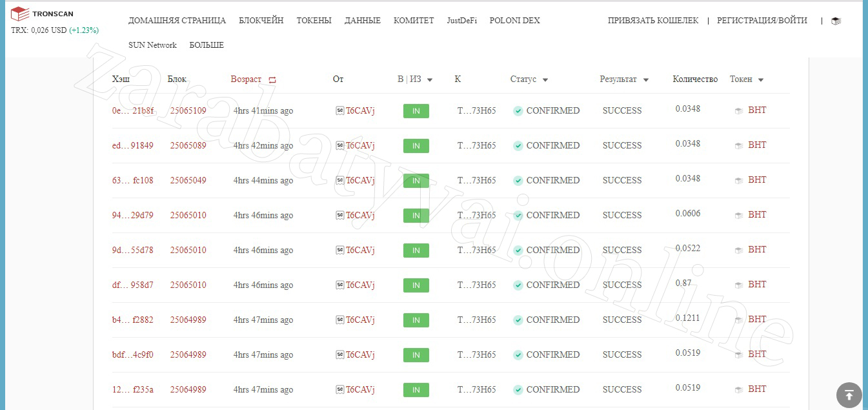Open the ТОКЕНЫ menu
This screenshot has width=868, height=410.
coord(314,21)
